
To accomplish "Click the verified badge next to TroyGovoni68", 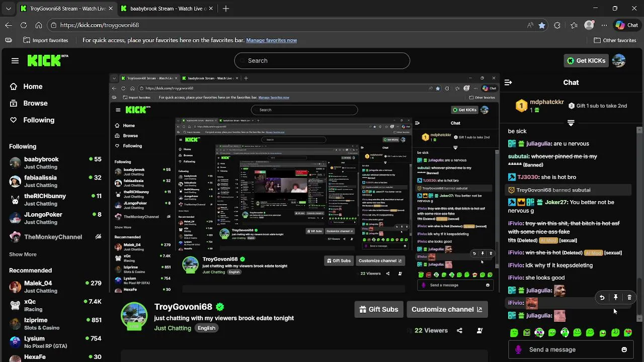I will pos(220,307).
